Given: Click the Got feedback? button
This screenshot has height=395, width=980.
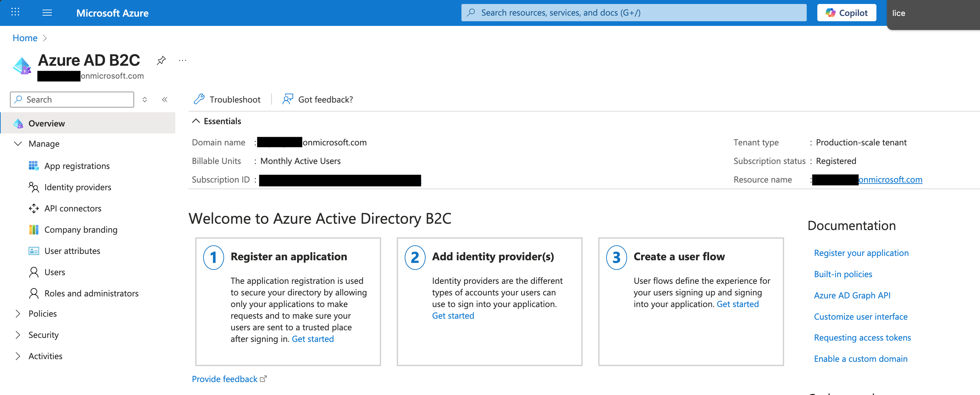Looking at the screenshot, I should tap(318, 100).
